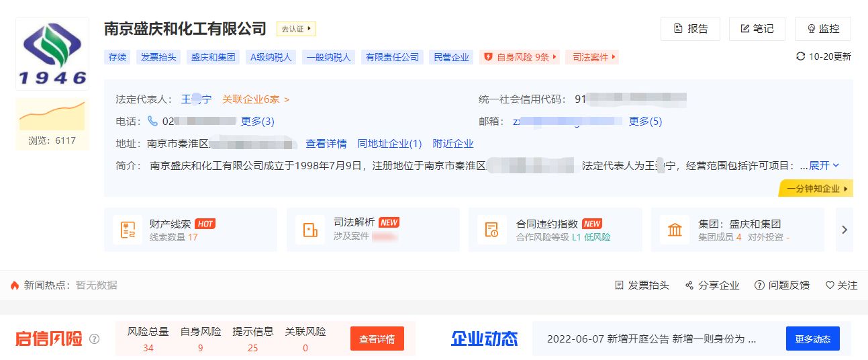Open 集团：盛庆和集团 card title

[x=739, y=224]
